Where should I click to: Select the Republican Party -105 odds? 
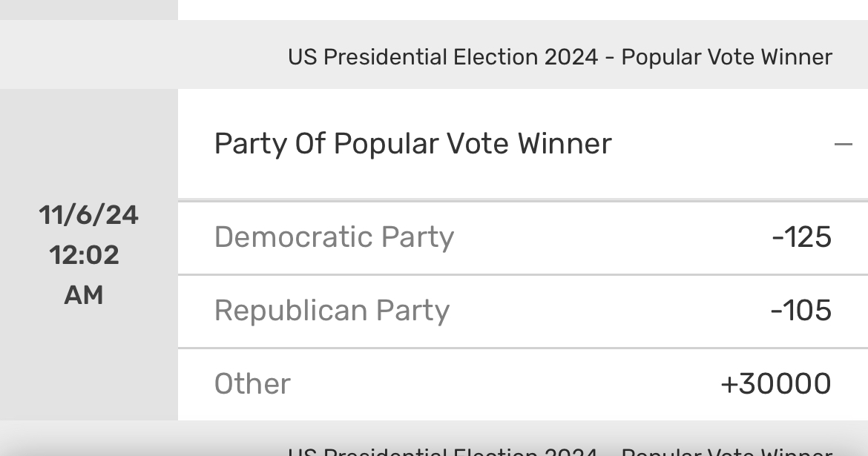pyautogui.click(x=801, y=311)
